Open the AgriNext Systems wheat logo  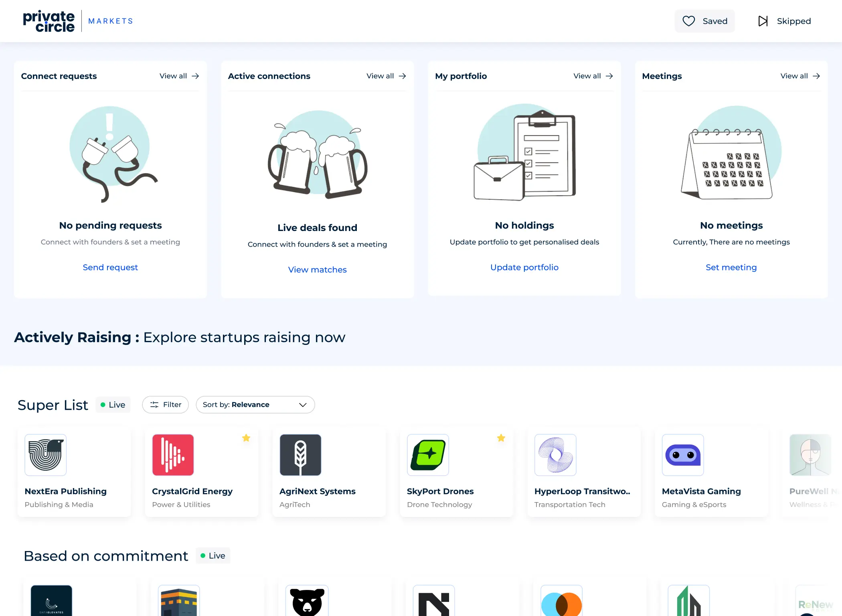[301, 455]
